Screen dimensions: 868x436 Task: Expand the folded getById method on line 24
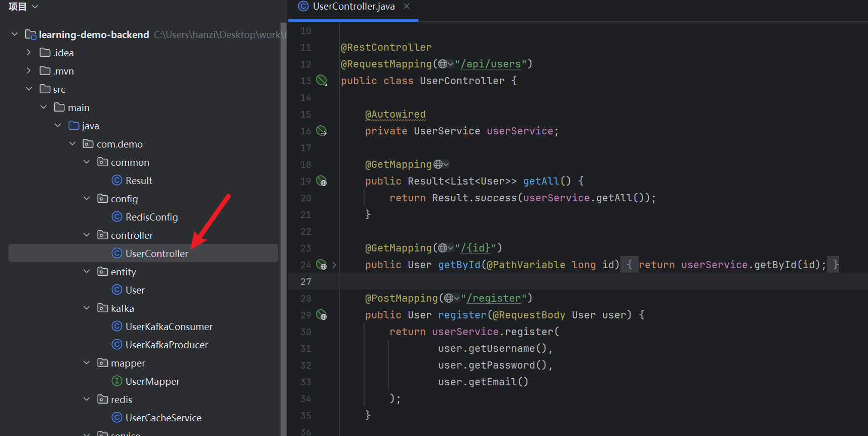tap(334, 265)
